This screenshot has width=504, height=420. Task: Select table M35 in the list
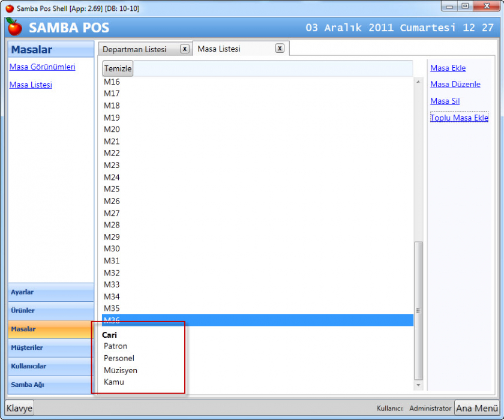tap(257, 308)
